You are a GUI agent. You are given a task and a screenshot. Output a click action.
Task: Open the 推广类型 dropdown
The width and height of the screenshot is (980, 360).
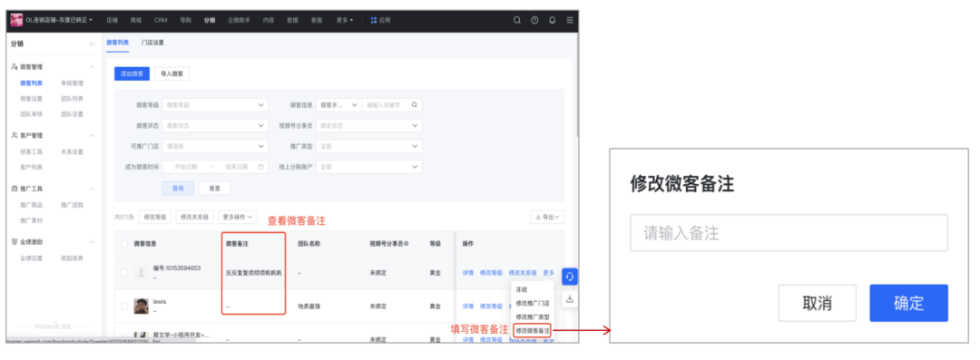click(369, 146)
